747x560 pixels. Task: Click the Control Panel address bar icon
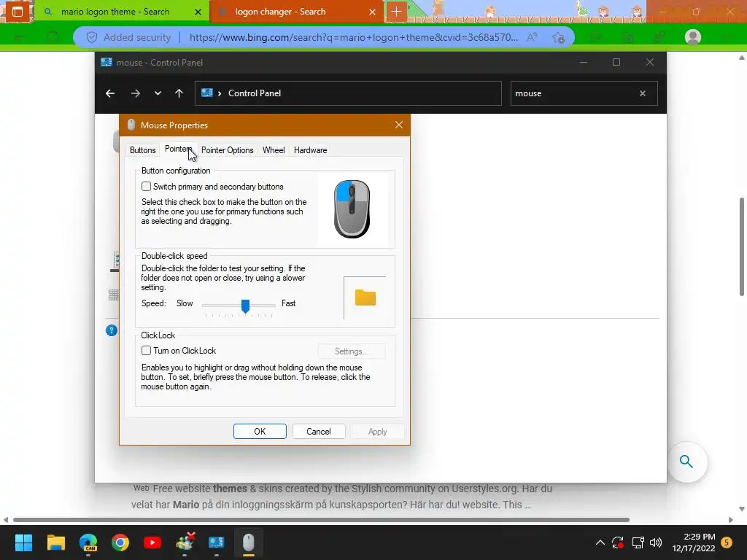(206, 93)
